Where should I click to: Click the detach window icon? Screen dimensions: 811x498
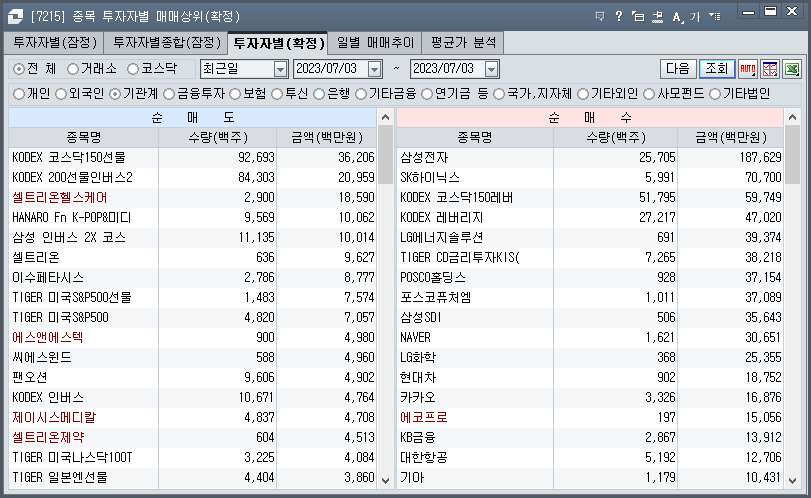(638, 17)
